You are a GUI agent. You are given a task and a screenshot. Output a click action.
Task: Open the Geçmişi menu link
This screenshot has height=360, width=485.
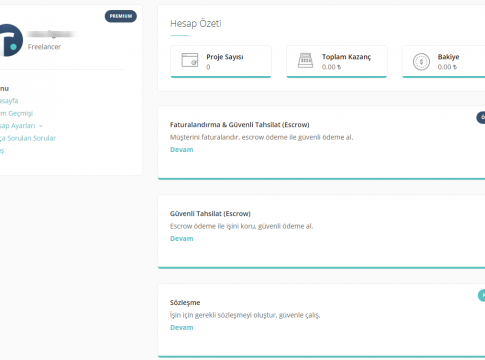coord(17,113)
